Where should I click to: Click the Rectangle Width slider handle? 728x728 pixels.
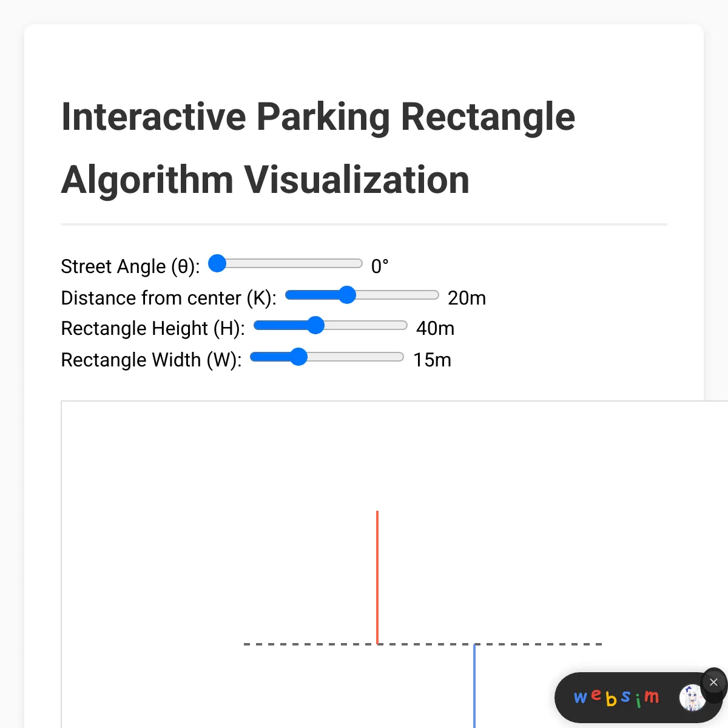(298, 357)
